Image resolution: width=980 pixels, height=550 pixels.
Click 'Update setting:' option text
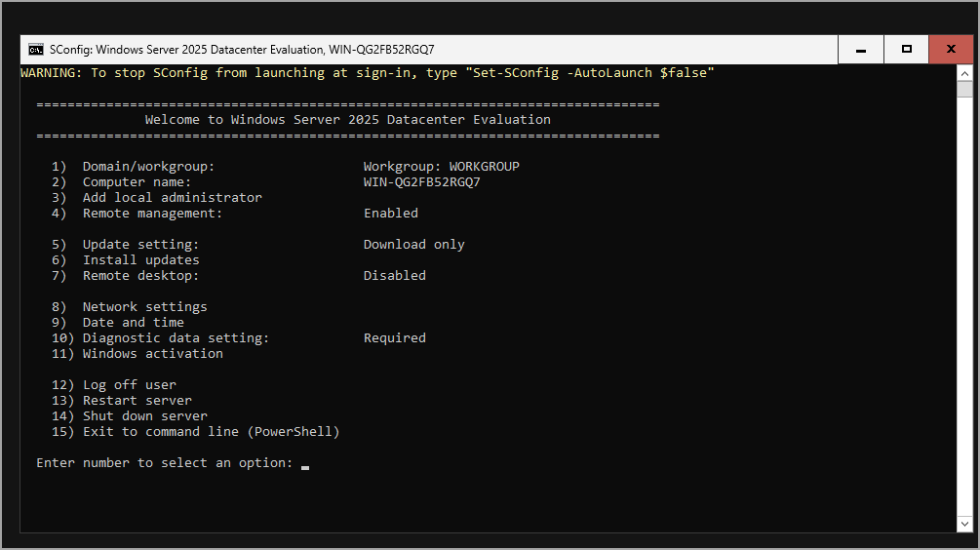pyautogui.click(x=140, y=245)
